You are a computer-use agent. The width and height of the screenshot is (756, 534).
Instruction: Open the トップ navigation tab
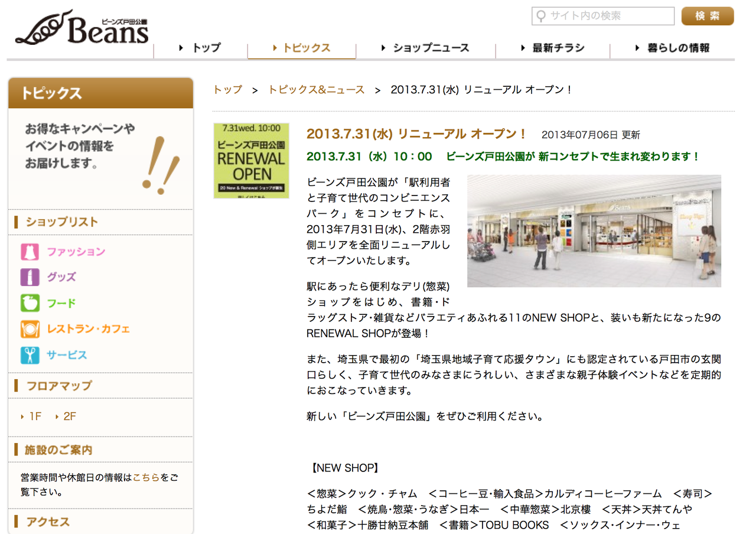(x=200, y=48)
